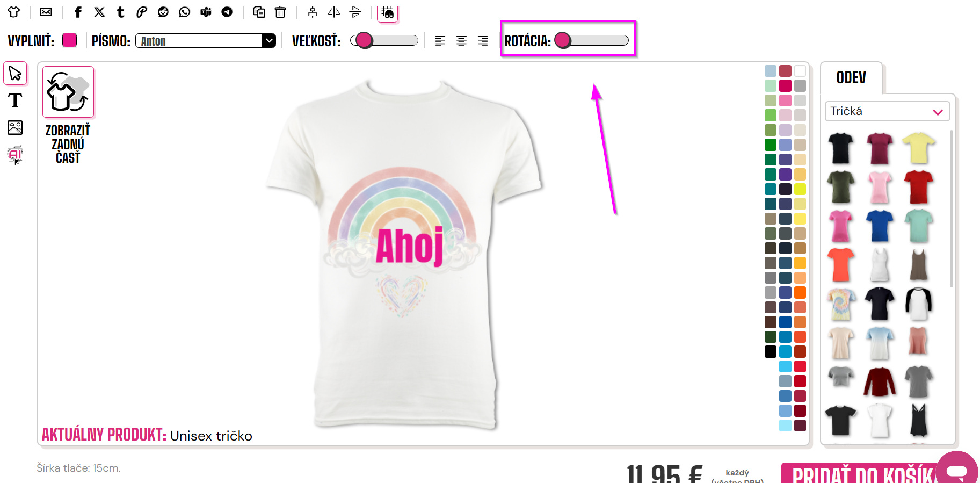980x483 pixels.
Task: Share the design via WhatsApp
Action: coord(184,12)
